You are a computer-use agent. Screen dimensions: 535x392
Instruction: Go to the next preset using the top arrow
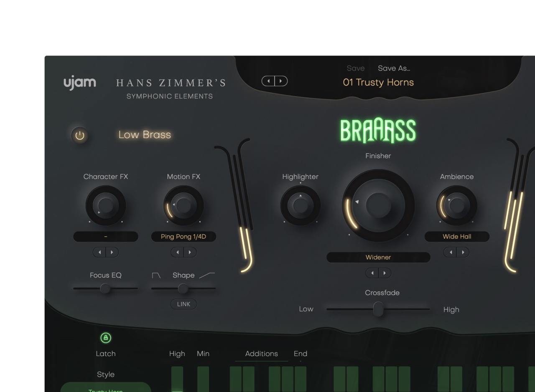[x=281, y=81]
